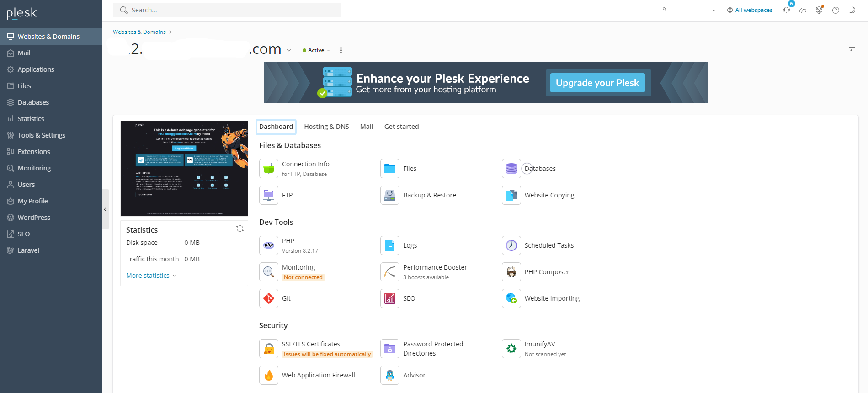Open Extensions in the sidebar
Image resolution: width=868 pixels, height=393 pixels.
tap(51, 152)
